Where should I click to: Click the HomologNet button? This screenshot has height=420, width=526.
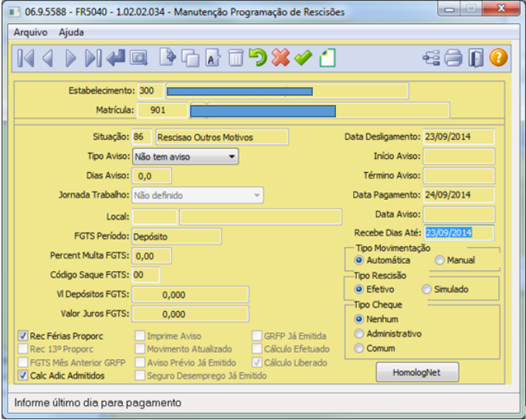[417, 372]
